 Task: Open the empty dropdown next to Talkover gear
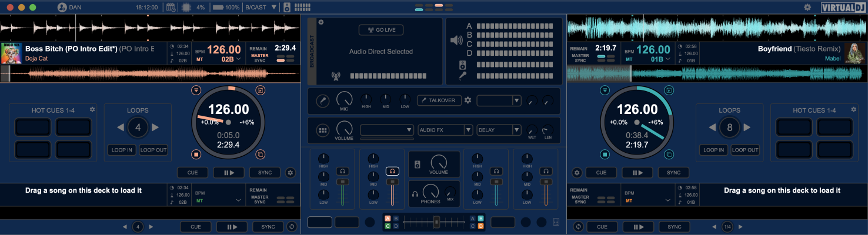click(x=499, y=100)
